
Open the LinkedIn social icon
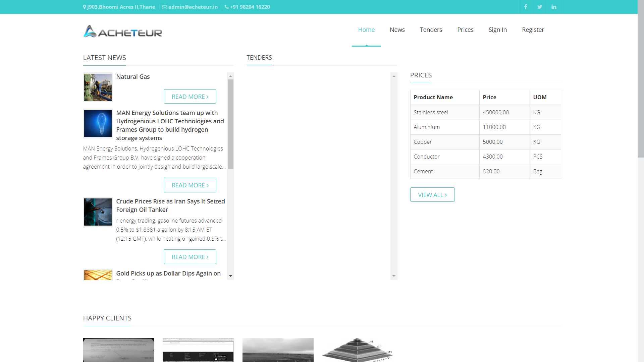coord(554,7)
